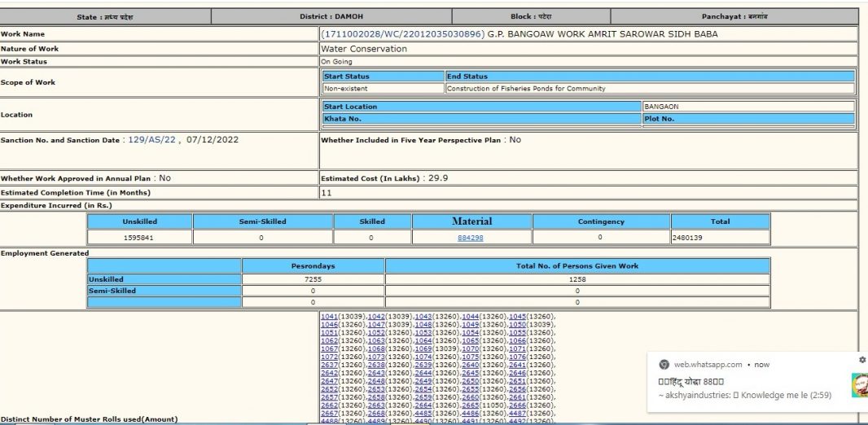The width and height of the screenshot is (868, 425).
Task: Open muster roll 2657 link
Action: point(329,397)
